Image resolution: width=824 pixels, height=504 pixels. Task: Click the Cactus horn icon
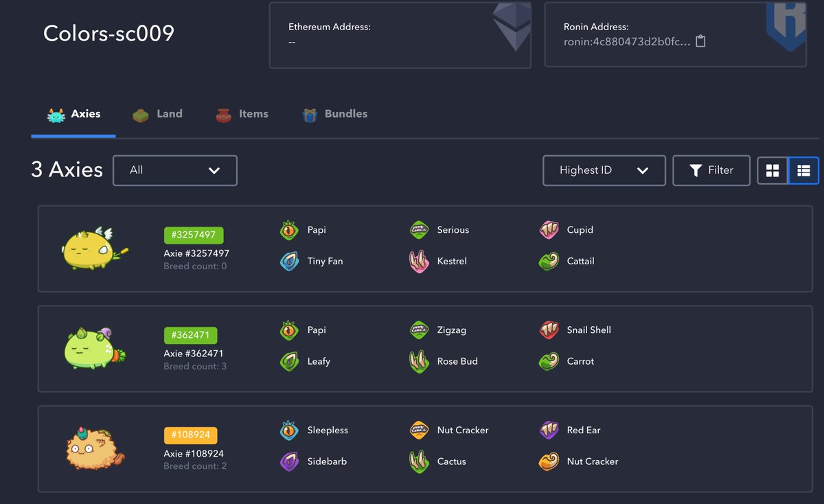click(x=419, y=462)
